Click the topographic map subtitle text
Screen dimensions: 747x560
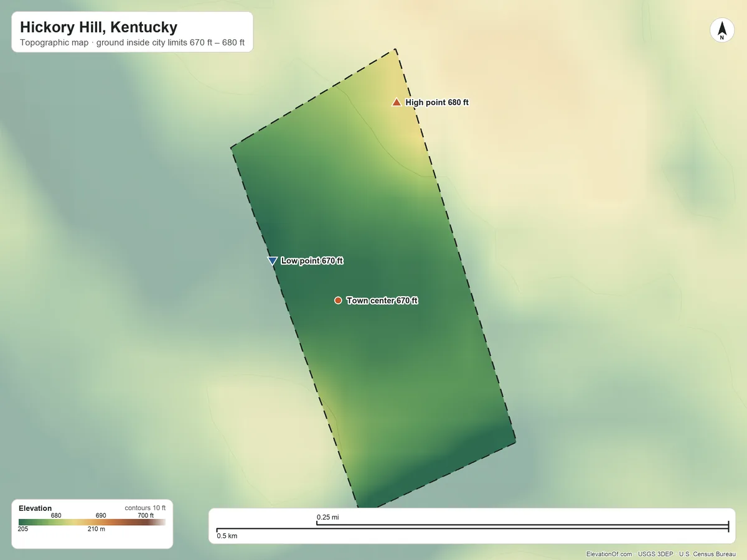[132, 44]
